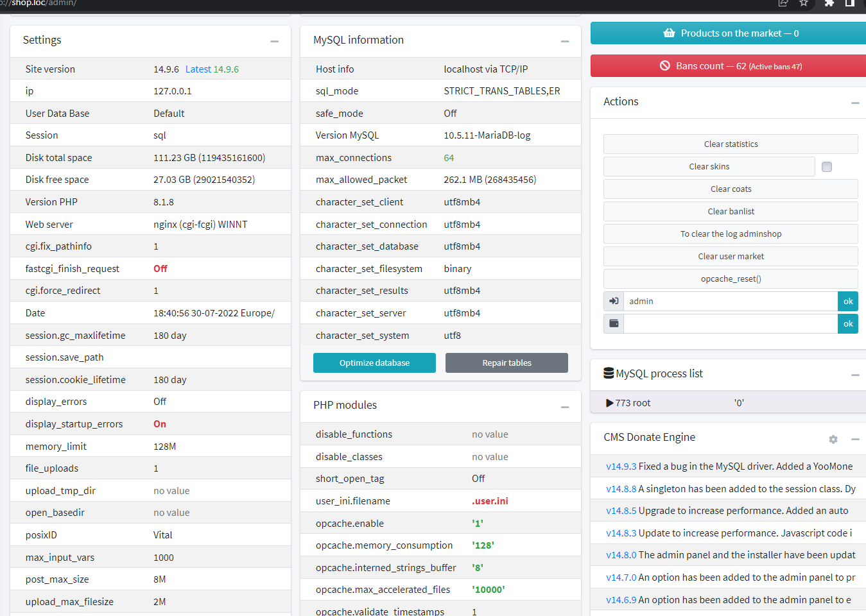Open the browser extensions puzzle icon
Viewport: 866px width, 616px height.
point(829,3)
